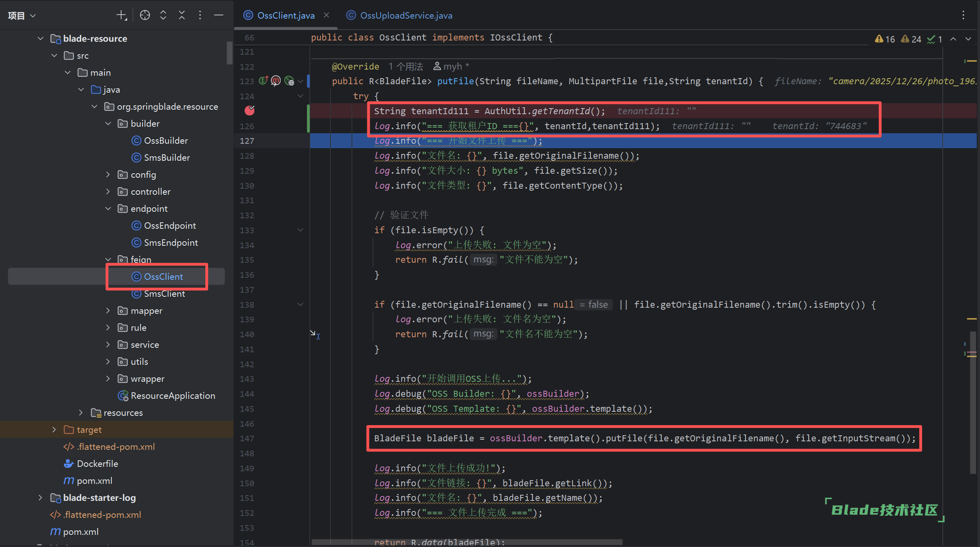This screenshot has height=547, width=980.
Task: Click the select opened file target icon
Action: point(145,15)
